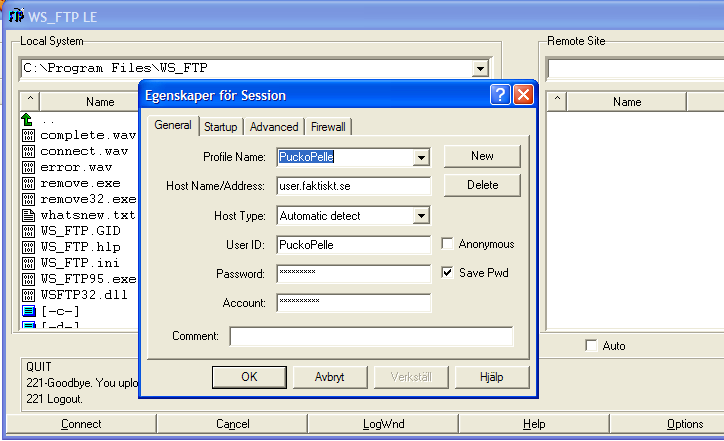Uncheck the Save Pwd checkbox
This screenshot has width=724, height=441.
click(447, 272)
